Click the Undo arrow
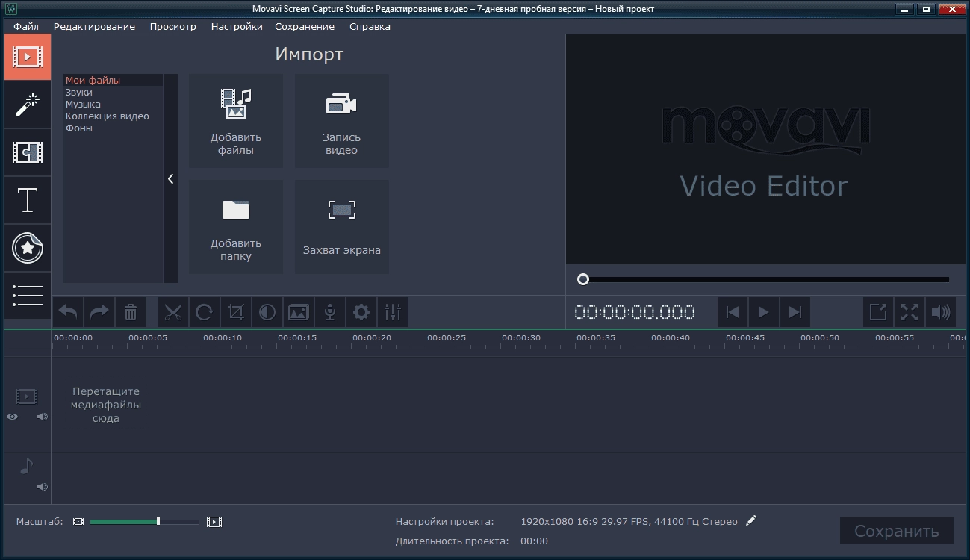 68,312
